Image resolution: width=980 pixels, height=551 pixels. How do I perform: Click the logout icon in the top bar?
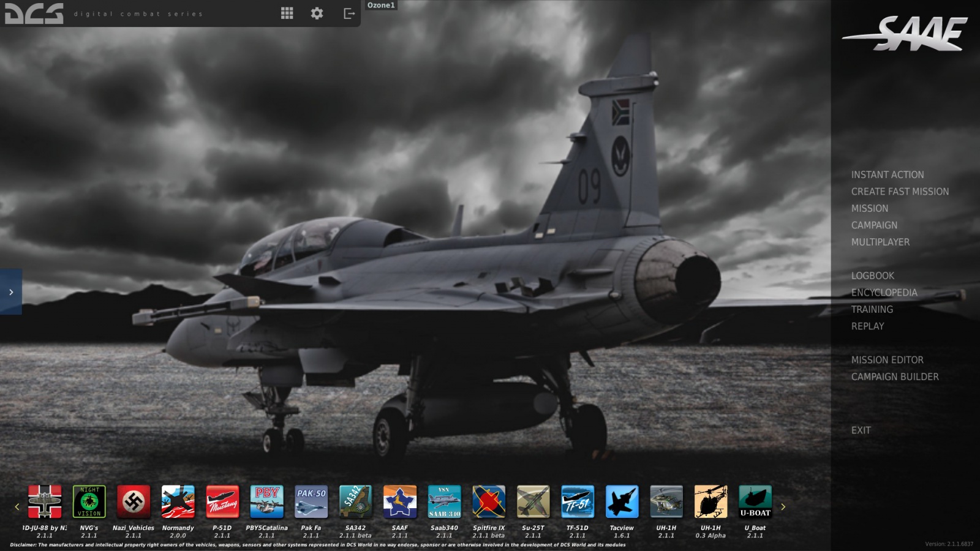click(x=349, y=13)
